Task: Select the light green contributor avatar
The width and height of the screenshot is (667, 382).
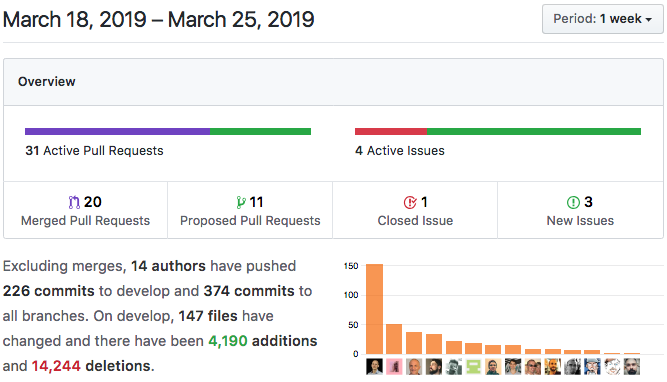Action: pyautogui.click(x=473, y=367)
